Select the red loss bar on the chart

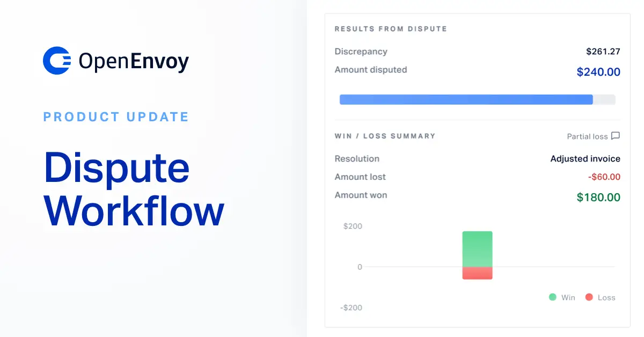click(x=477, y=273)
